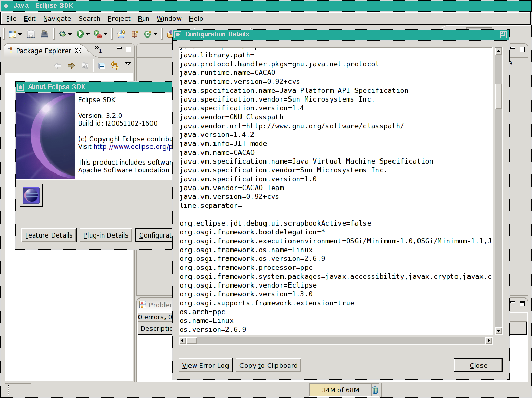The height and width of the screenshot is (398, 532).
Task: Open the External Tools dropdown arrow
Action: click(105, 34)
